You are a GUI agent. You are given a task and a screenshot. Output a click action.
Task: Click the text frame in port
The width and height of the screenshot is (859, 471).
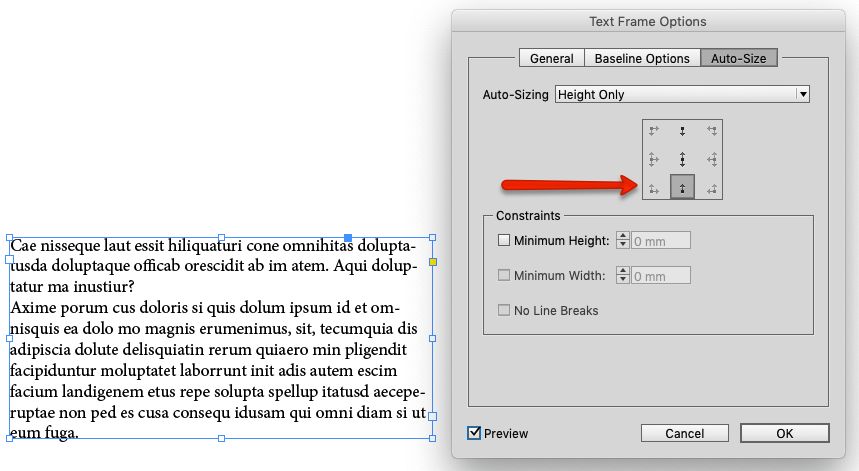tap(9, 259)
